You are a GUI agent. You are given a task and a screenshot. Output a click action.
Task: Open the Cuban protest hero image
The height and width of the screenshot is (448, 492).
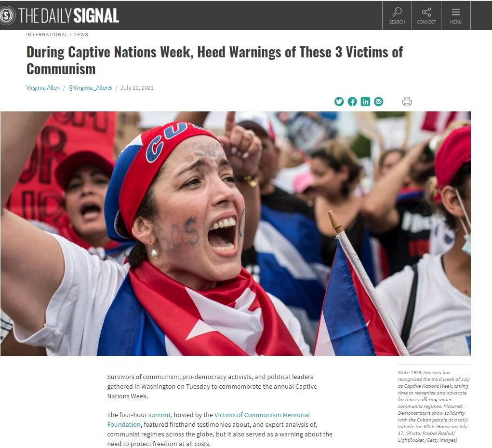click(236, 233)
